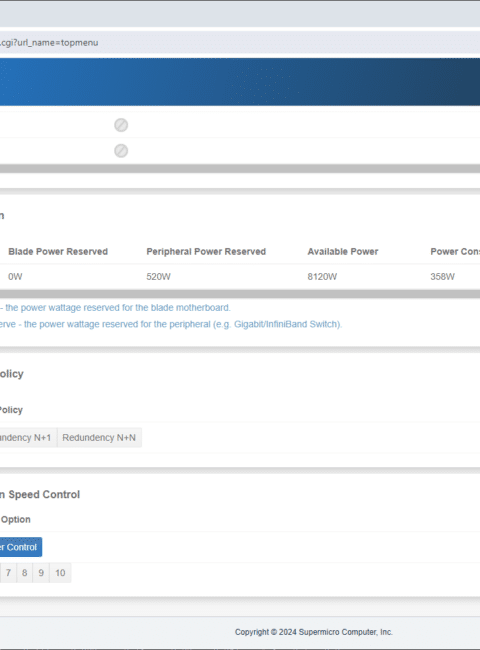The width and height of the screenshot is (480, 650).
Task: Click the 520W peripheral power value
Action: [x=158, y=276]
